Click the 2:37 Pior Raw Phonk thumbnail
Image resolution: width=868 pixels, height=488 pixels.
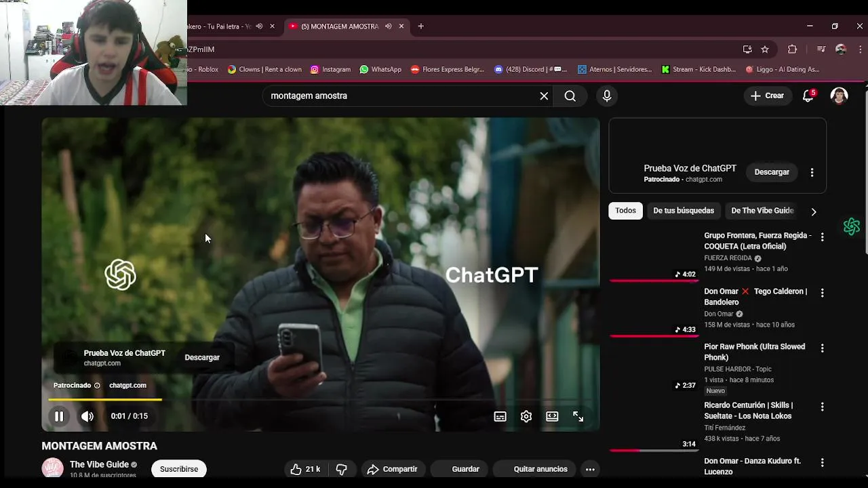point(654,366)
